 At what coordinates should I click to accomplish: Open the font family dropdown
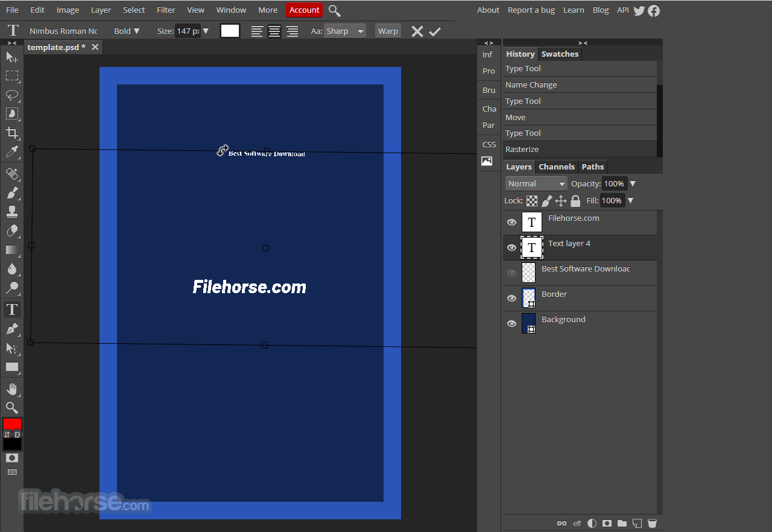click(63, 31)
